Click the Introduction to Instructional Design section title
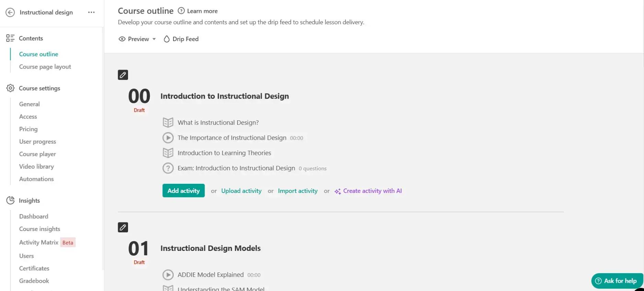644x291 pixels. [225, 96]
